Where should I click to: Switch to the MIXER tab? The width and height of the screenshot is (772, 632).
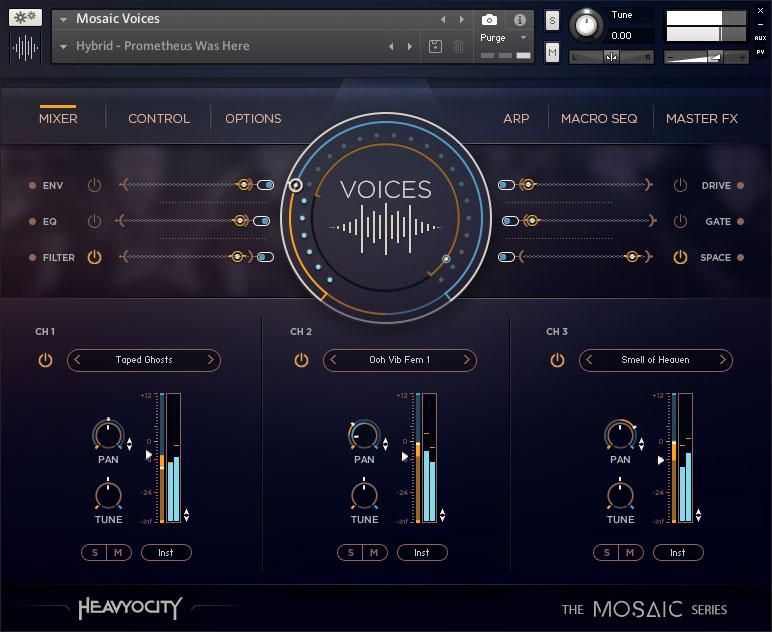(x=58, y=119)
